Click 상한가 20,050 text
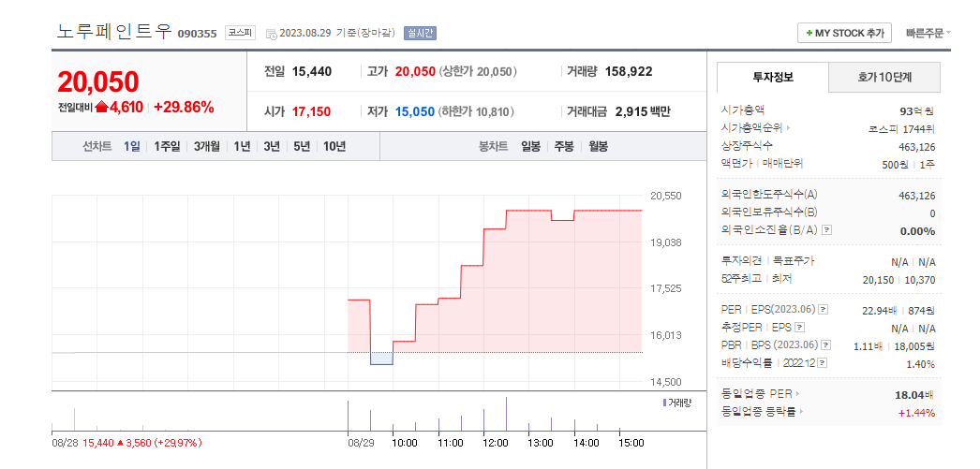This screenshot has width=980, height=469. [x=478, y=72]
